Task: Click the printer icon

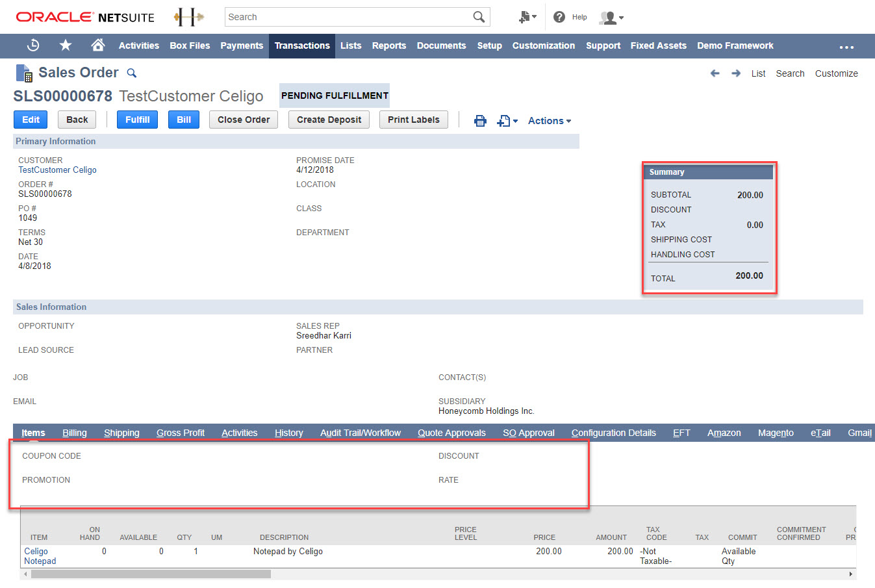Action: [480, 121]
